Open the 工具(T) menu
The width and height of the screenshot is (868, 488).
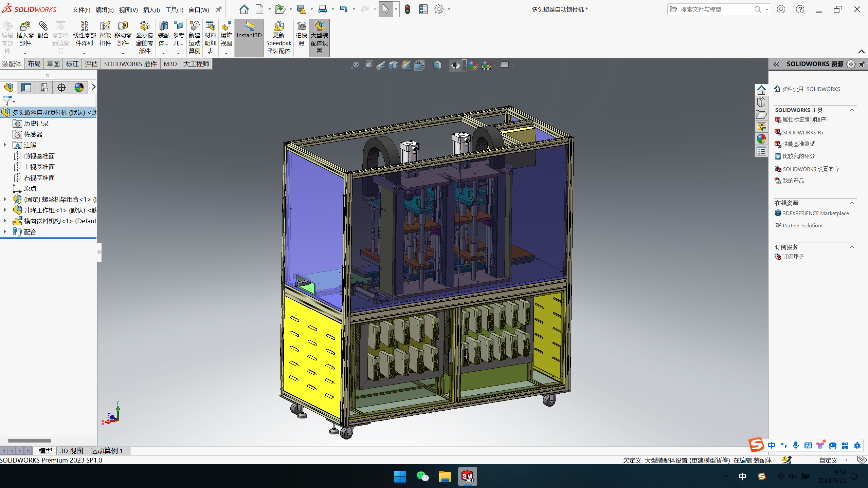pos(174,10)
